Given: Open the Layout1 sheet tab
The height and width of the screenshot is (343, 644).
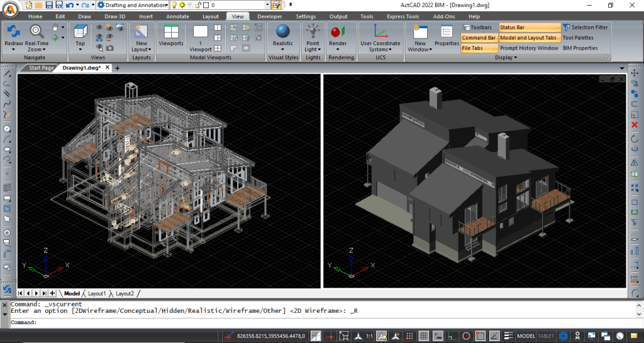Looking at the screenshot, I should (x=96, y=293).
